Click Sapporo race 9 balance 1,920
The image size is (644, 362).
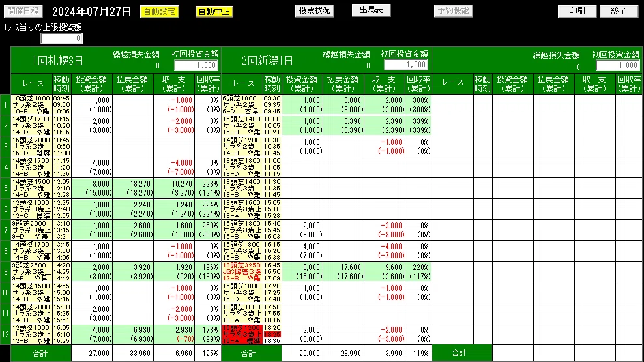pyautogui.click(x=183, y=267)
